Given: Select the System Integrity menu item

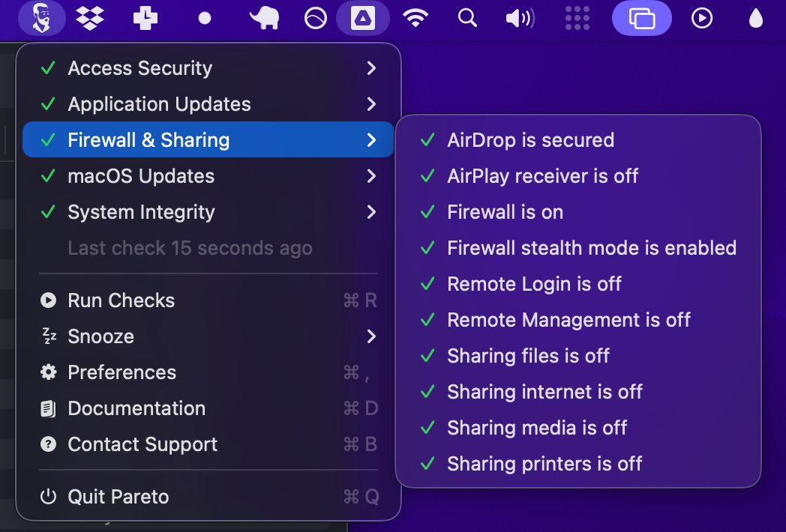Looking at the screenshot, I should click(x=208, y=212).
